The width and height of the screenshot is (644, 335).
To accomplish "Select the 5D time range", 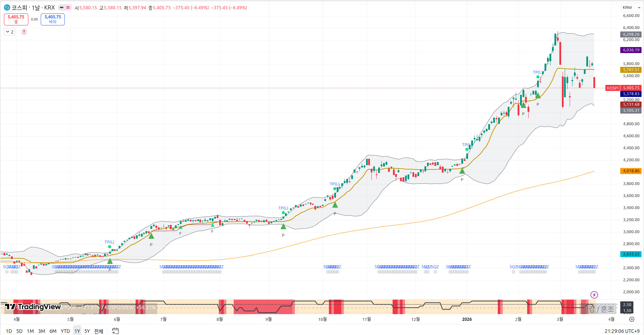I will click(19, 331).
